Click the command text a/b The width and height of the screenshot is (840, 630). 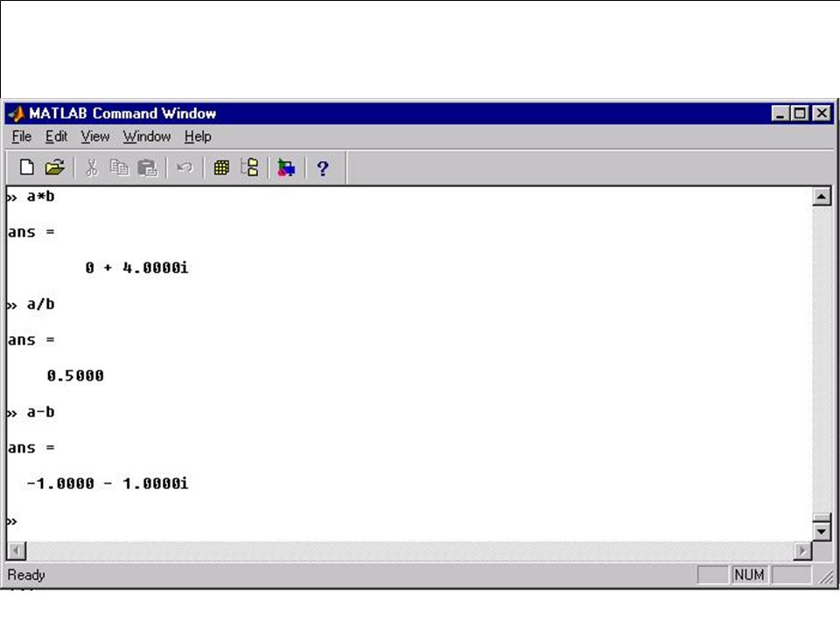[41, 304]
